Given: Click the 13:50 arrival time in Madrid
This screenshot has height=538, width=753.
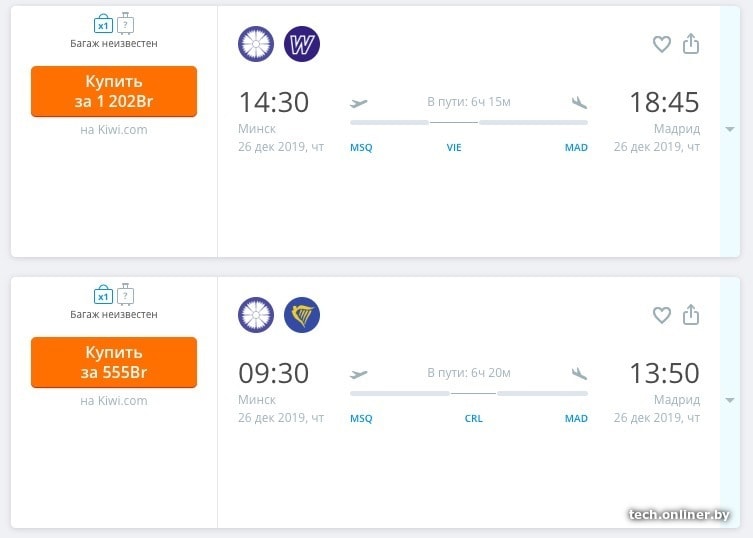Looking at the screenshot, I should [x=664, y=373].
